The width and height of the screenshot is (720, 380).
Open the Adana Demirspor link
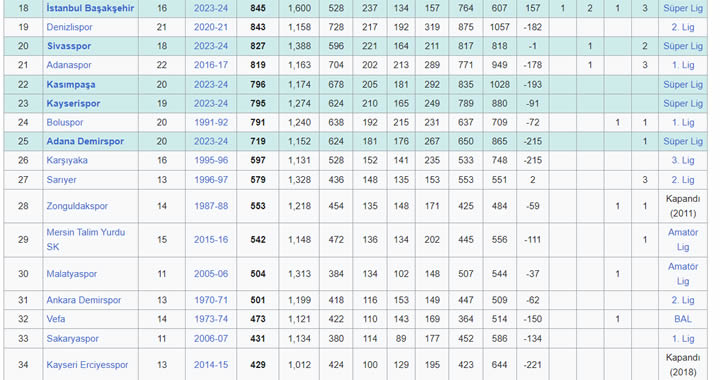click(x=85, y=141)
